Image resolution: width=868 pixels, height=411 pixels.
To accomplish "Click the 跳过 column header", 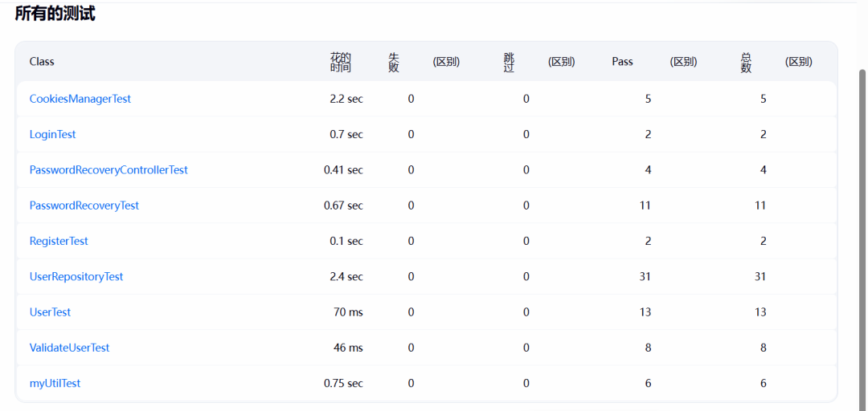I will [510, 63].
